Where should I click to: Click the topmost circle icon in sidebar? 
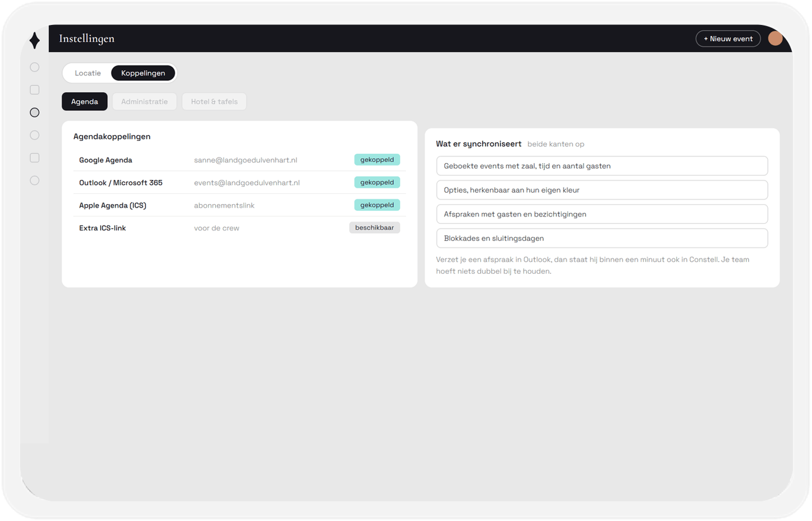(35, 67)
